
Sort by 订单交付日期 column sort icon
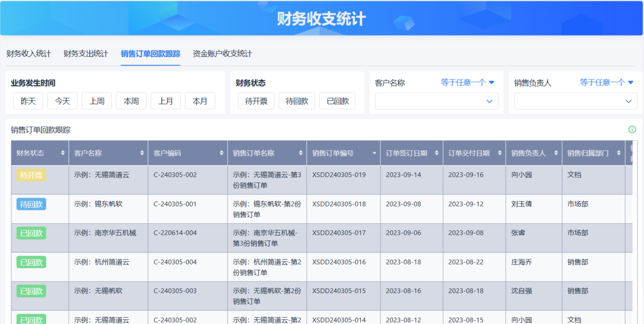pyautogui.click(x=500, y=153)
